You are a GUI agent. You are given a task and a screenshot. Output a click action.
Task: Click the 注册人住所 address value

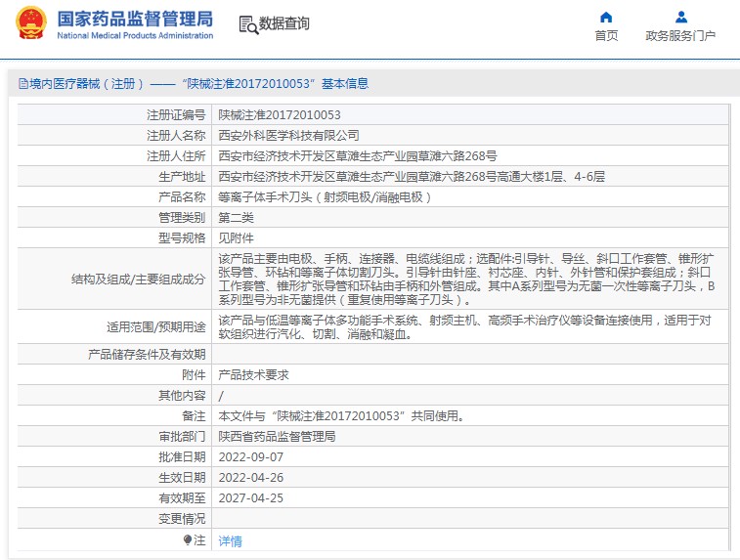357,156
